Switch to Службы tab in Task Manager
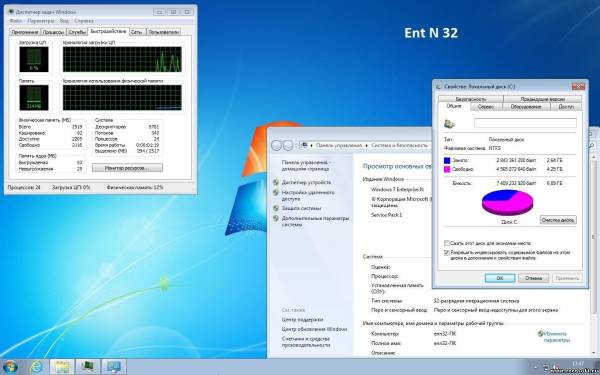Viewport: 600px width, 375px height. point(77,32)
